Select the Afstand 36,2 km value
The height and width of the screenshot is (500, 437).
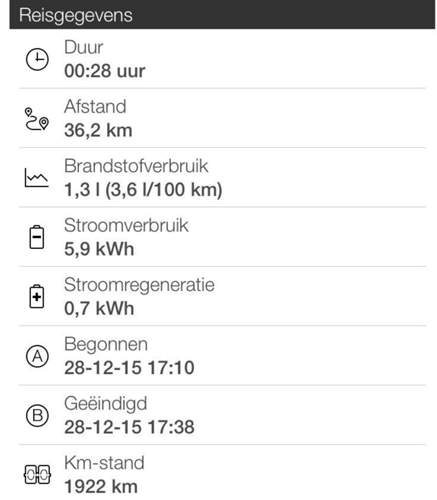click(x=98, y=130)
